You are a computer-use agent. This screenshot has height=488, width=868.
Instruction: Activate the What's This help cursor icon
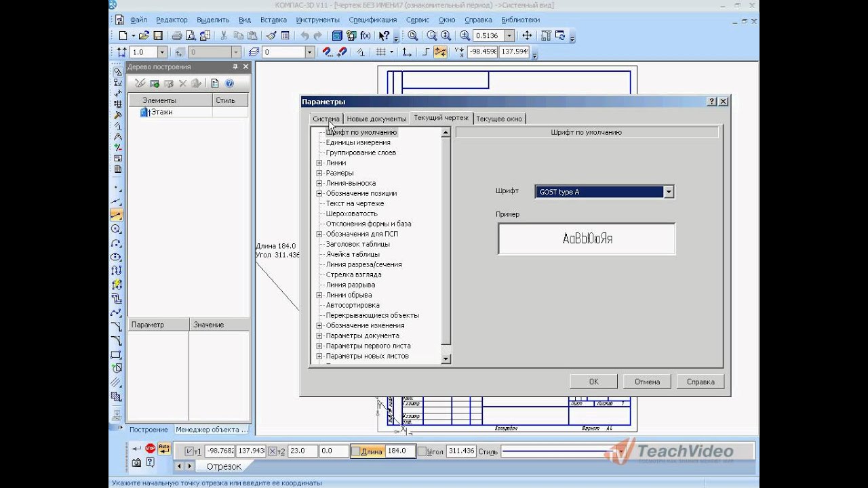coord(384,36)
